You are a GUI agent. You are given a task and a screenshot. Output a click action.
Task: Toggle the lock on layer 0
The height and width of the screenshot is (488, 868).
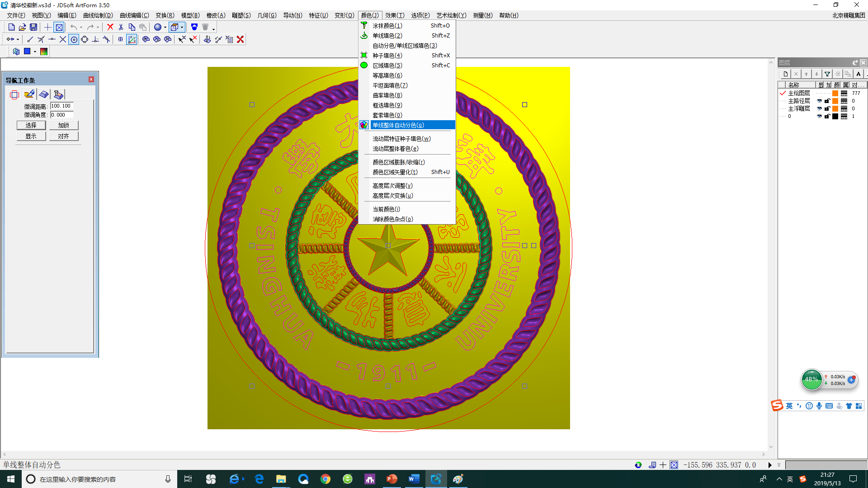coord(827,116)
